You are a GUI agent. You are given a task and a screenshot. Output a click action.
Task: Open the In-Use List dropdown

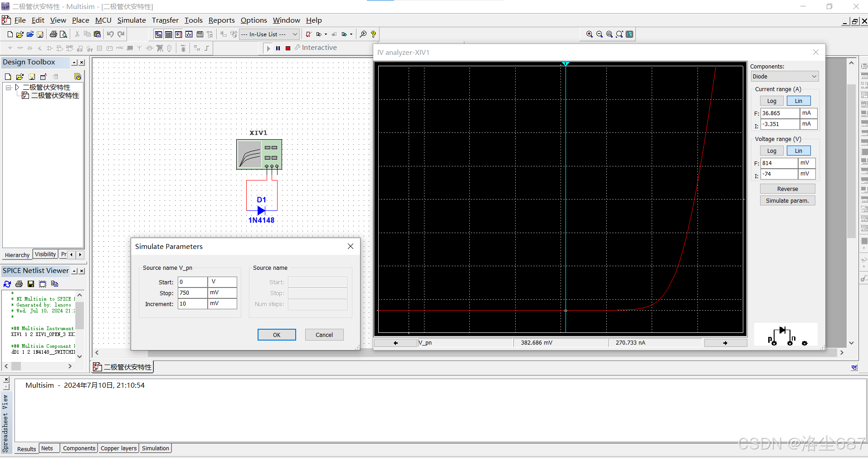269,34
